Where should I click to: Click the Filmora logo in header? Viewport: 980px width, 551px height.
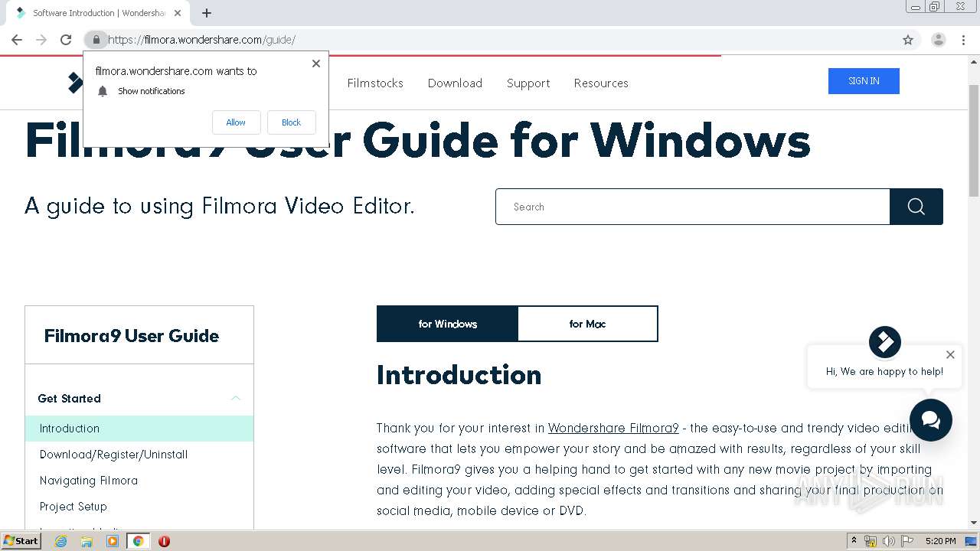click(x=75, y=83)
